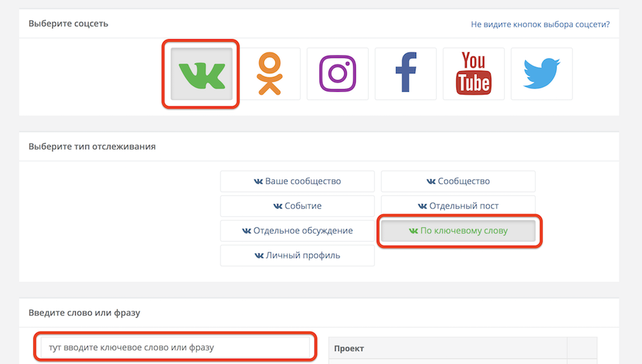Select the Facebook icon
The width and height of the screenshot is (642, 364).
(x=405, y=74)
